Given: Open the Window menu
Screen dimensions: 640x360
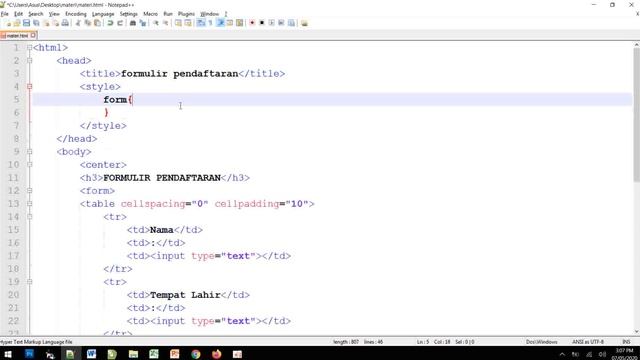Looking at the screenshot, I should point(209,14).
